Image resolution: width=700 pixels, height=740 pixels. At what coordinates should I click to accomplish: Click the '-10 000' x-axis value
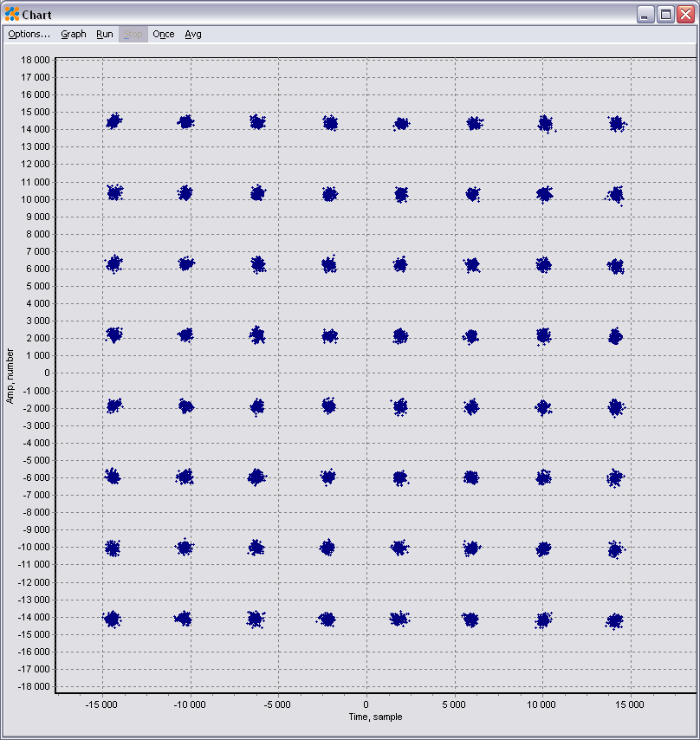[190, 704]
